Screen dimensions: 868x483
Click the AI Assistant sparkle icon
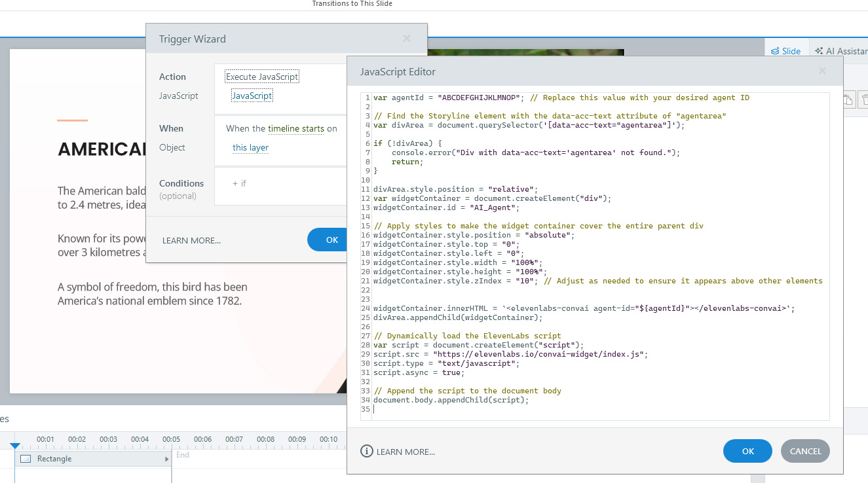[819, 51]
